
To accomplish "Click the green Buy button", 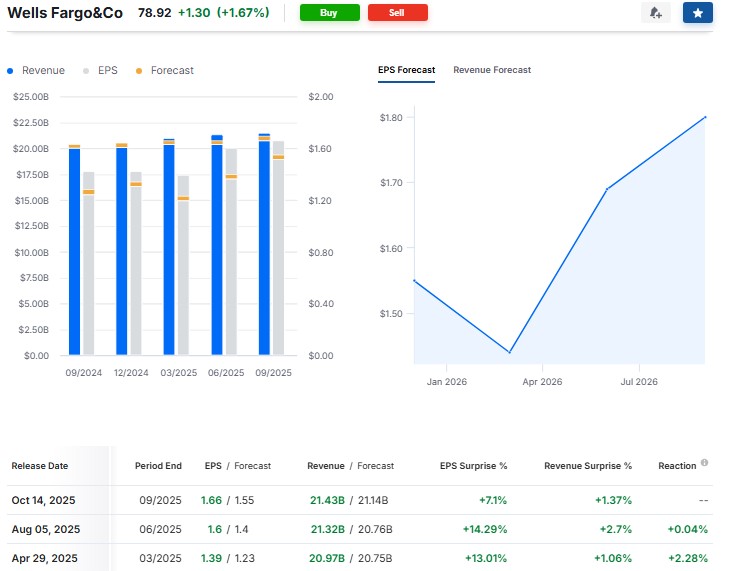I will [x=329, y=13].
